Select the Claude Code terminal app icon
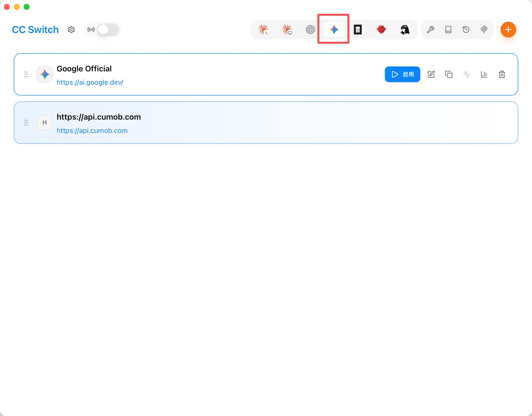Viewport: 532px width, 416px height. [263, 30]
